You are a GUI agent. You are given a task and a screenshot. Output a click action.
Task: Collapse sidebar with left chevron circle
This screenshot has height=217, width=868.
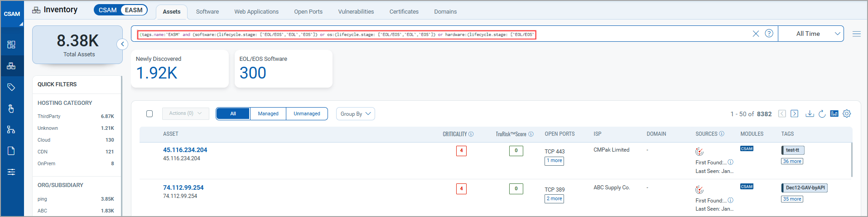(122, 44)
